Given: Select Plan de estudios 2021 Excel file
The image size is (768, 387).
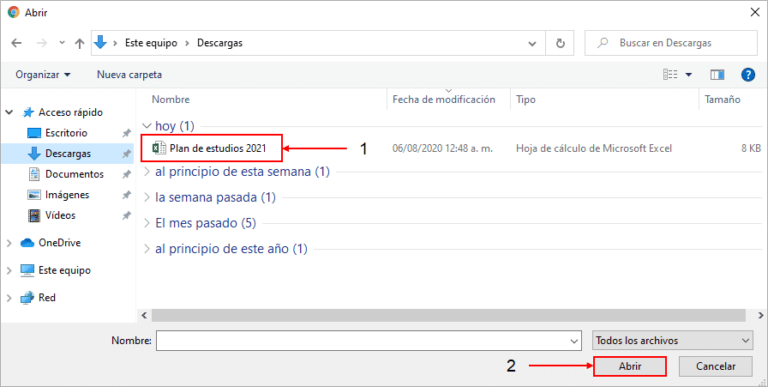Looking at the screenshot, I should [x=212, y=148].
